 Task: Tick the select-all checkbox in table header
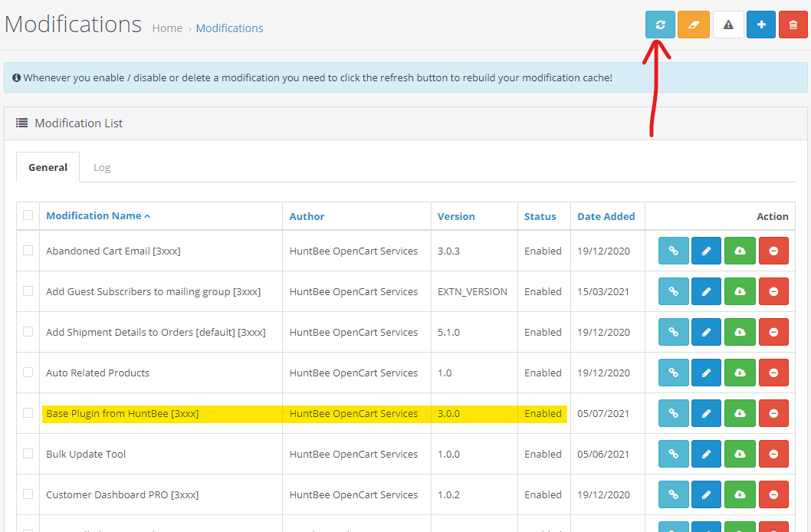(x=28, y=215)
